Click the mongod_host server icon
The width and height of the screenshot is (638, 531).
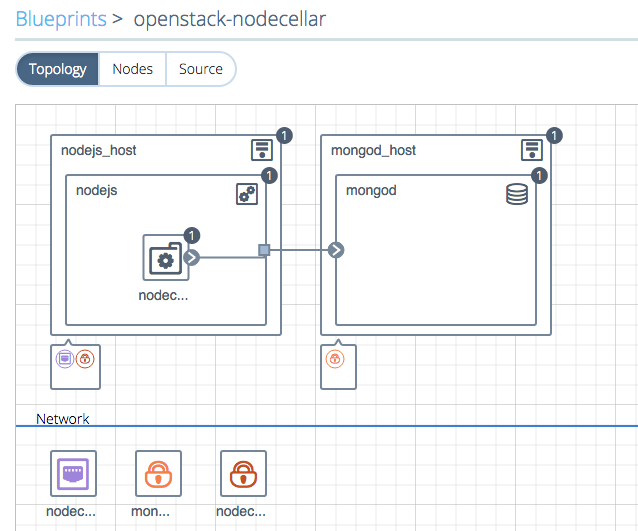532,150
